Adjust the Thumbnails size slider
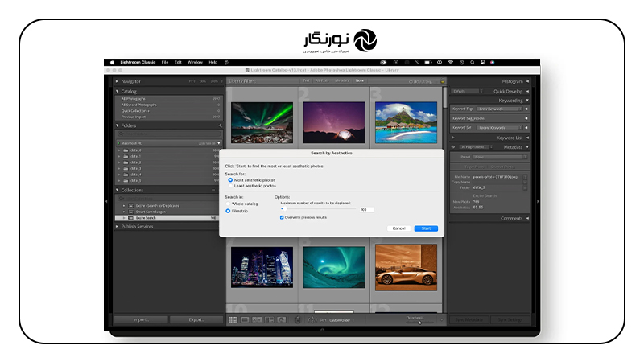Screen dimensions: 644x362 click(x=419, y=323)
